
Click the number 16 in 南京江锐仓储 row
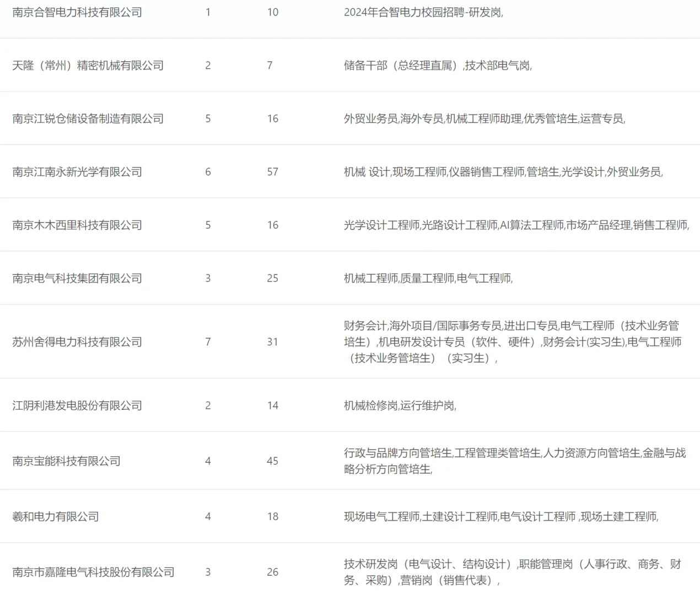click(273, 118)
